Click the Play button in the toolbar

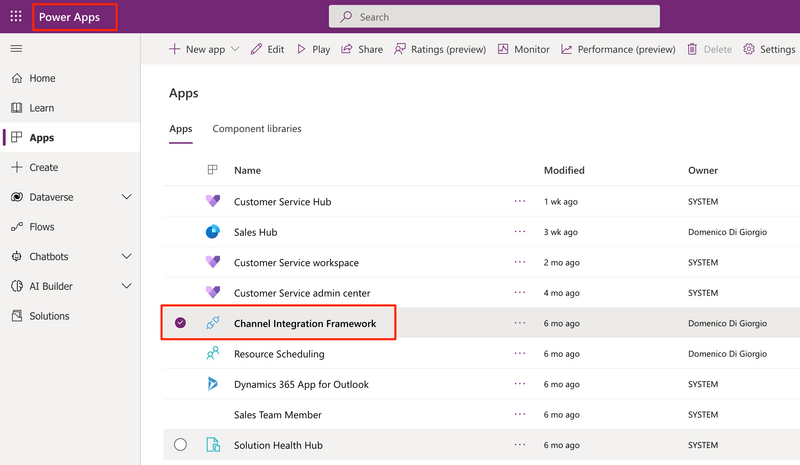(x=313, y=49)
